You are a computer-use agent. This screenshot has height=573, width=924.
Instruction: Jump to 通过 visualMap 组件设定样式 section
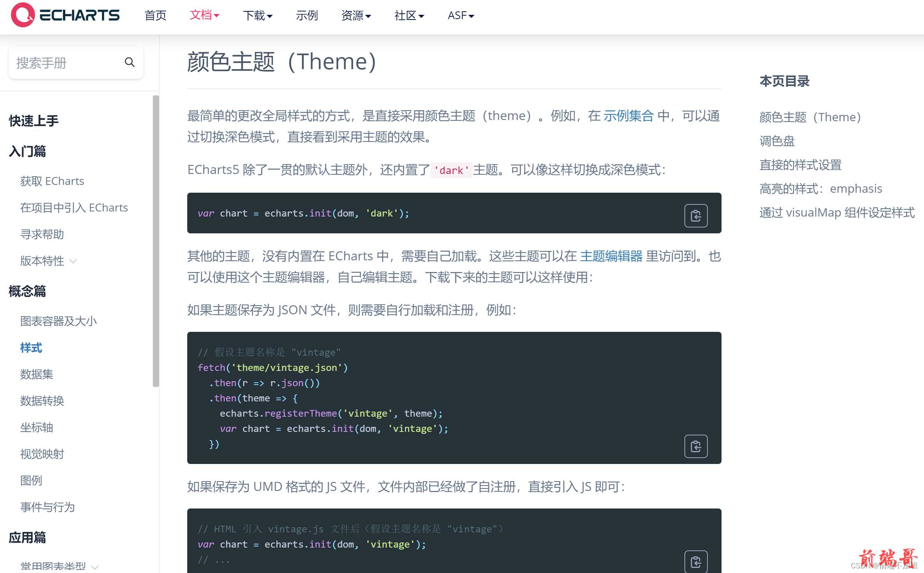[837, 212]
